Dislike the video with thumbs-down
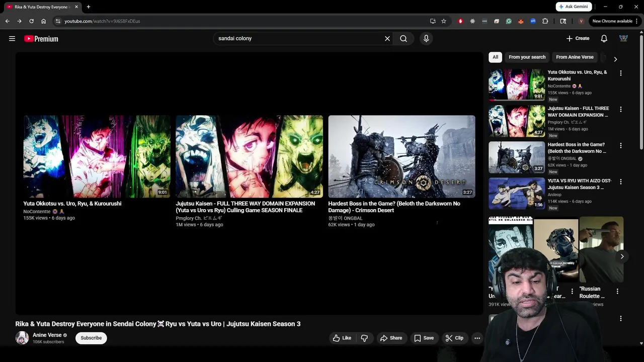The width and height of the screenshot is (644, 362). click(x=364, y=338)
